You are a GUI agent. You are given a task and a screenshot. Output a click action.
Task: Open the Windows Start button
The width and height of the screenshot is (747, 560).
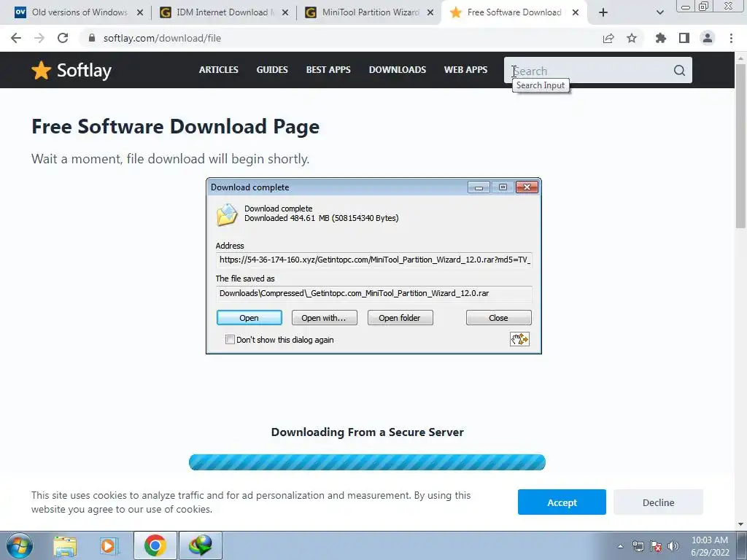click(x=20, y=545)
